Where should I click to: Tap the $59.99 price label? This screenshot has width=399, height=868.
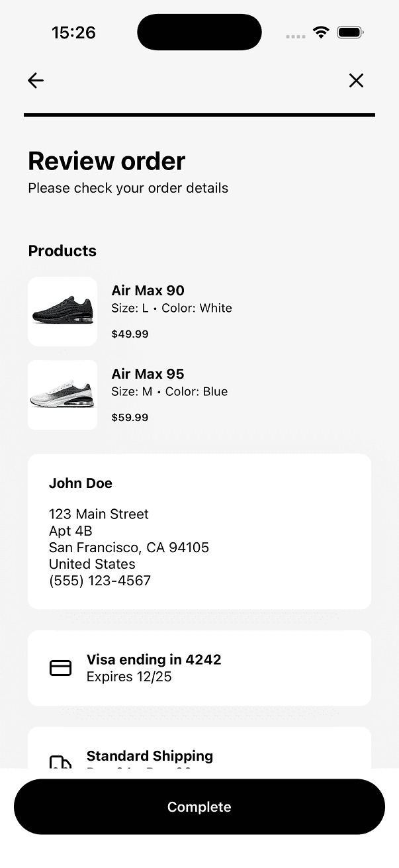130,417
